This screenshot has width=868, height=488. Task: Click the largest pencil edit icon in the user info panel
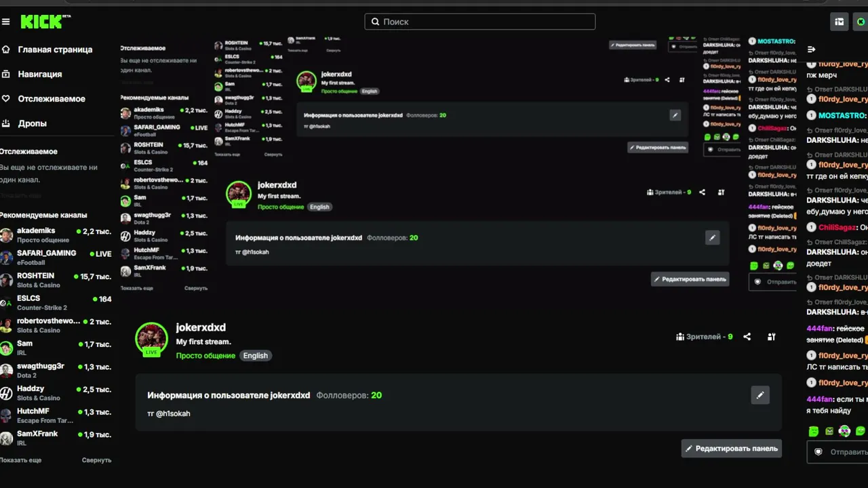coord(760,395)
